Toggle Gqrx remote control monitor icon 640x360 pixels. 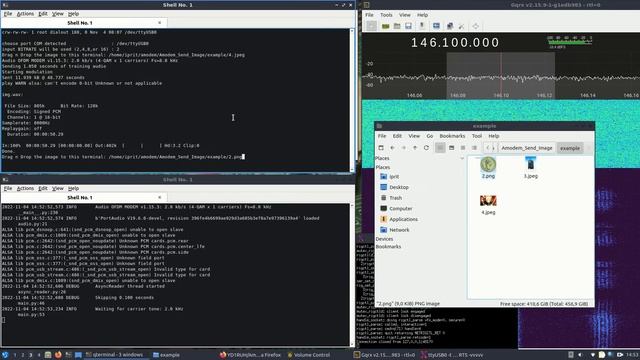(436, 26)
